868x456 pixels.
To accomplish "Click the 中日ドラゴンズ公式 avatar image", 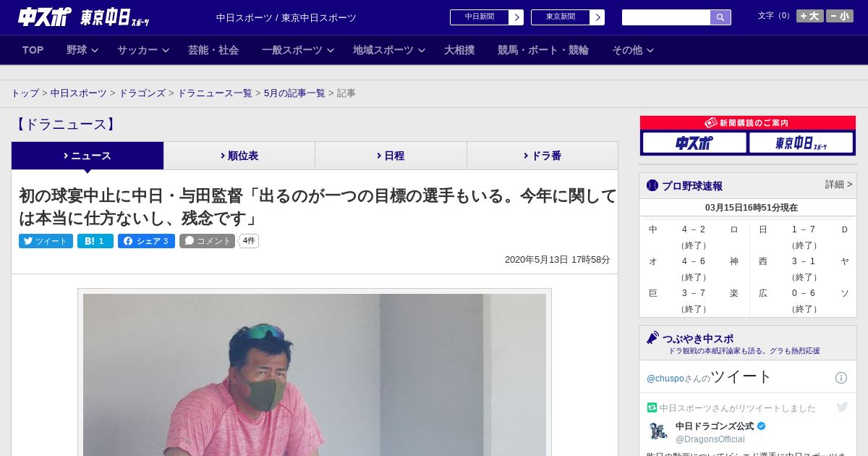I will [x=658, y=431].
